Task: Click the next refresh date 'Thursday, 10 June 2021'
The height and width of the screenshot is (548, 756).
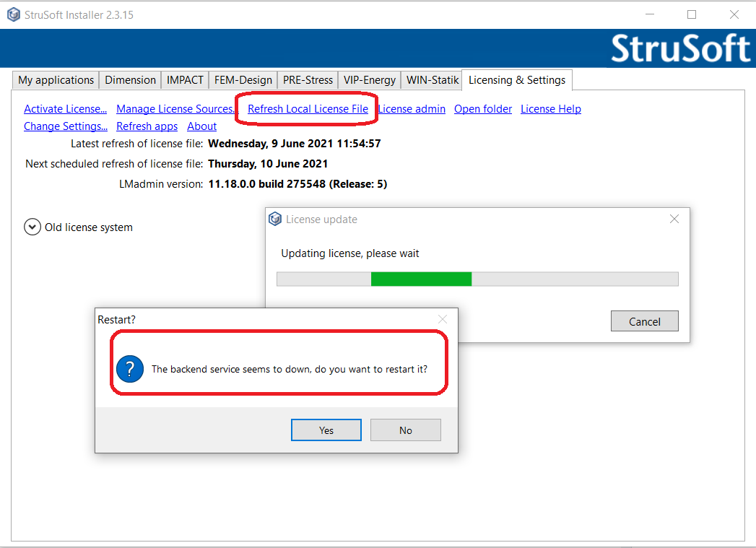Action: (x=268, y=164)
